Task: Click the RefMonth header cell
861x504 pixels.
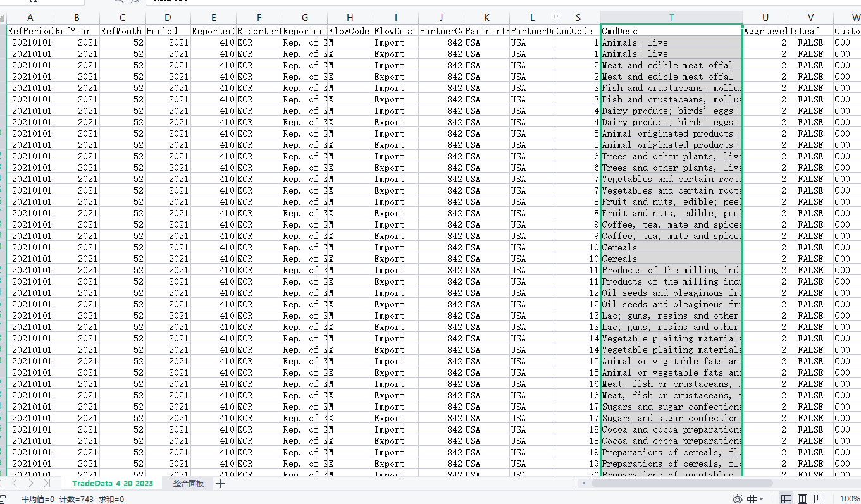Action: (x=122, y=31)
